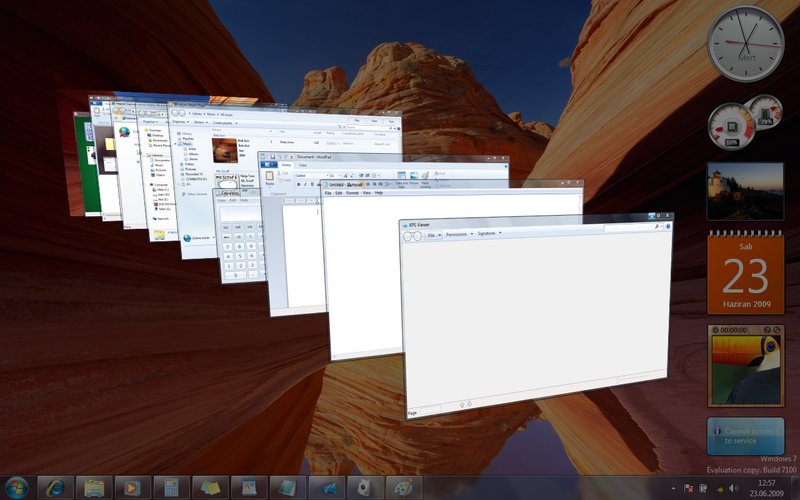Click Save icon in WordPad title bar
The width and height of the screenshot is (800, 500).
[x=273, y=157]
